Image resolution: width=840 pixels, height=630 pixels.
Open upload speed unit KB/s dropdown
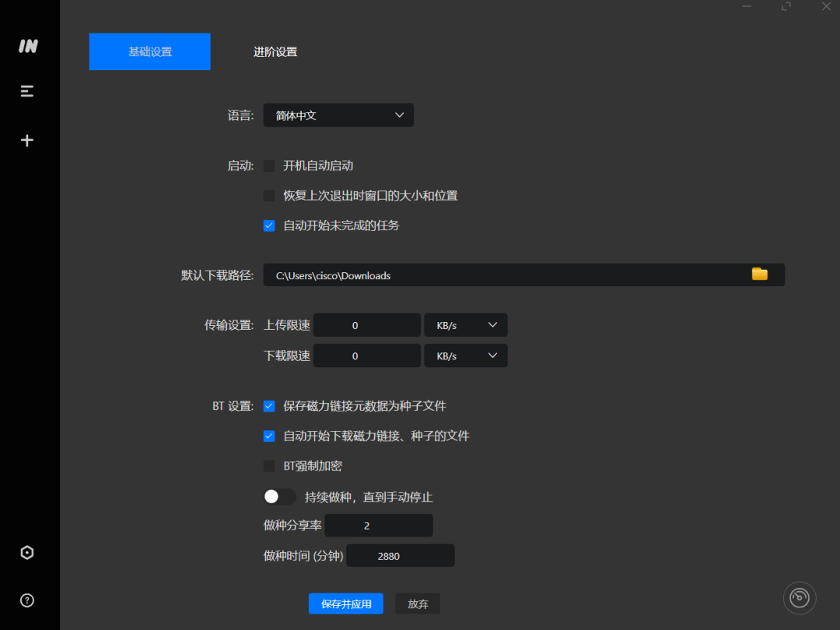pyautogui.click(x=465, y=324)
